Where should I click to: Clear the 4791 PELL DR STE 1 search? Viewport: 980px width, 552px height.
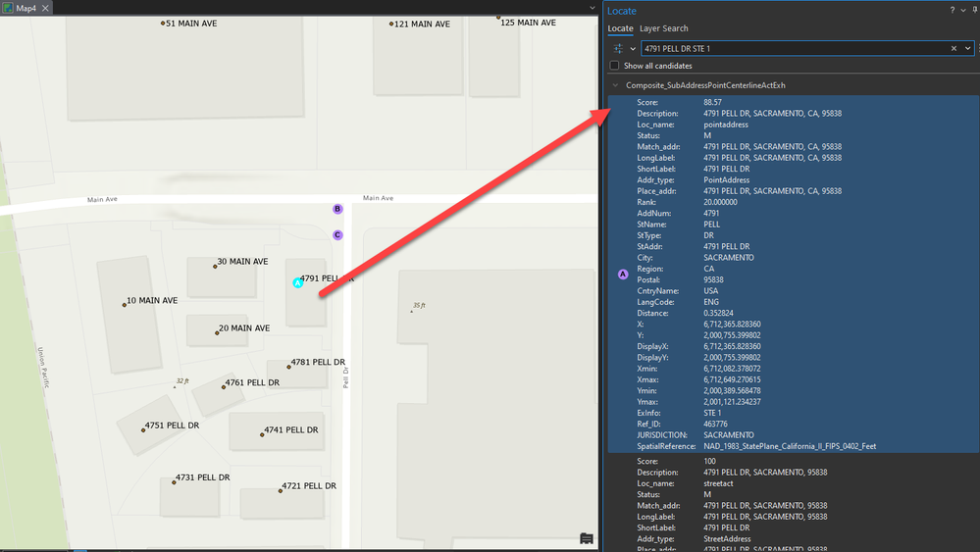tap(954, 48)
